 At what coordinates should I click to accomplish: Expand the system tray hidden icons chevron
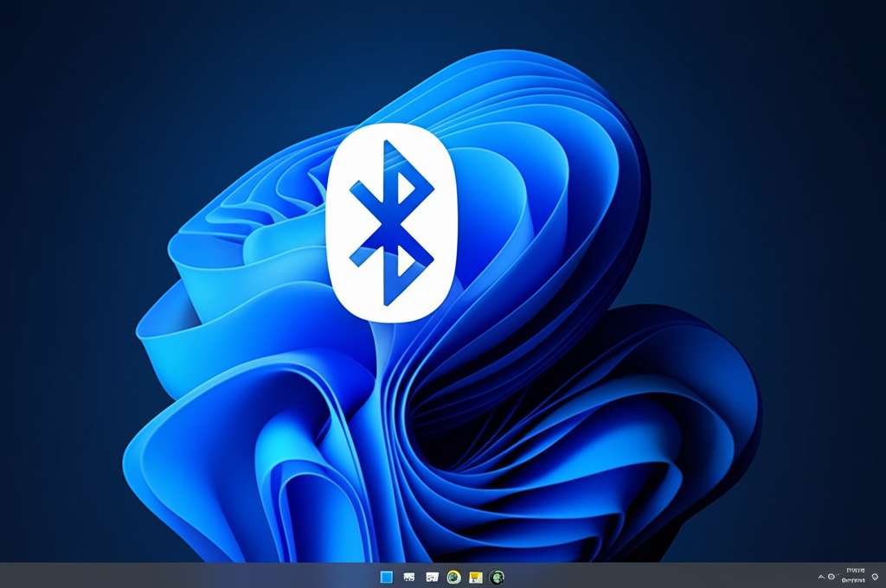(x=821, y=577)
